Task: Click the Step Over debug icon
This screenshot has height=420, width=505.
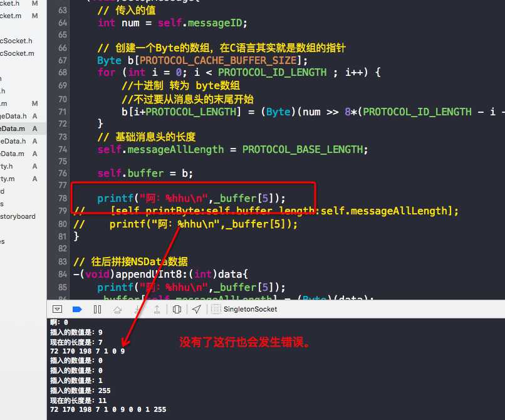Action: click(117, 310)
